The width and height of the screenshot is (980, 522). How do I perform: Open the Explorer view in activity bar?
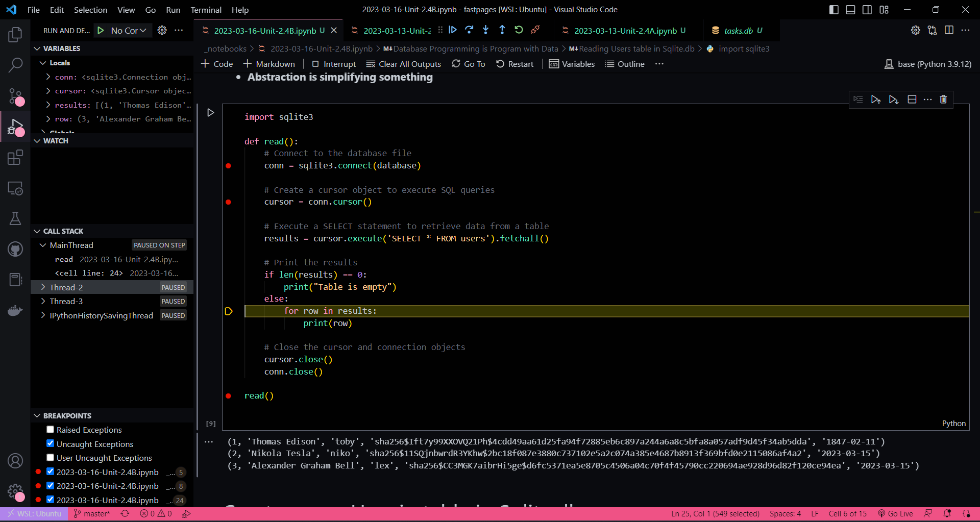pyautogui.click(x=15, y=35)
